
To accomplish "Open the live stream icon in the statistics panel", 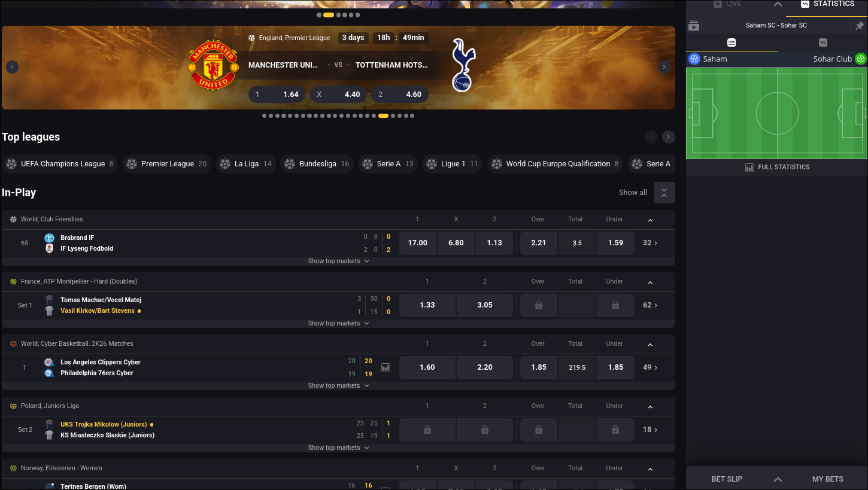I will point(694,26).
